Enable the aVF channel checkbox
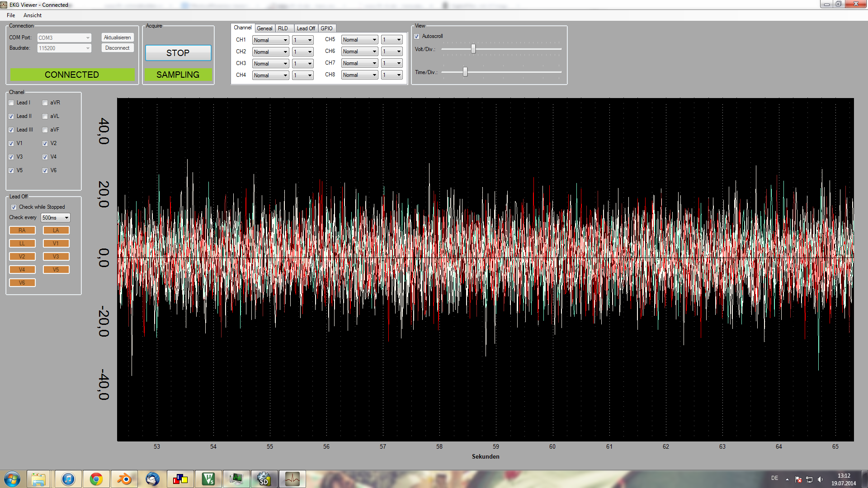Screen dimensions: 868x488 [45, 130]
